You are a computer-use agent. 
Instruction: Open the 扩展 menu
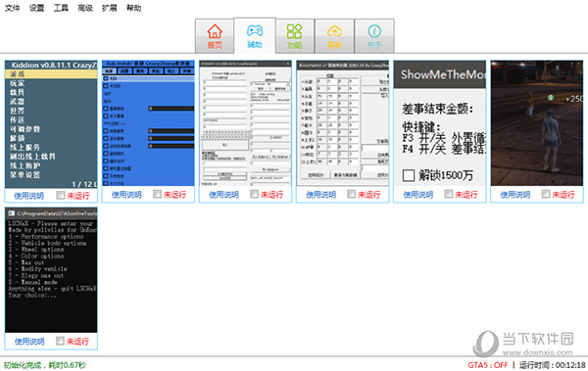click(110, 8)
